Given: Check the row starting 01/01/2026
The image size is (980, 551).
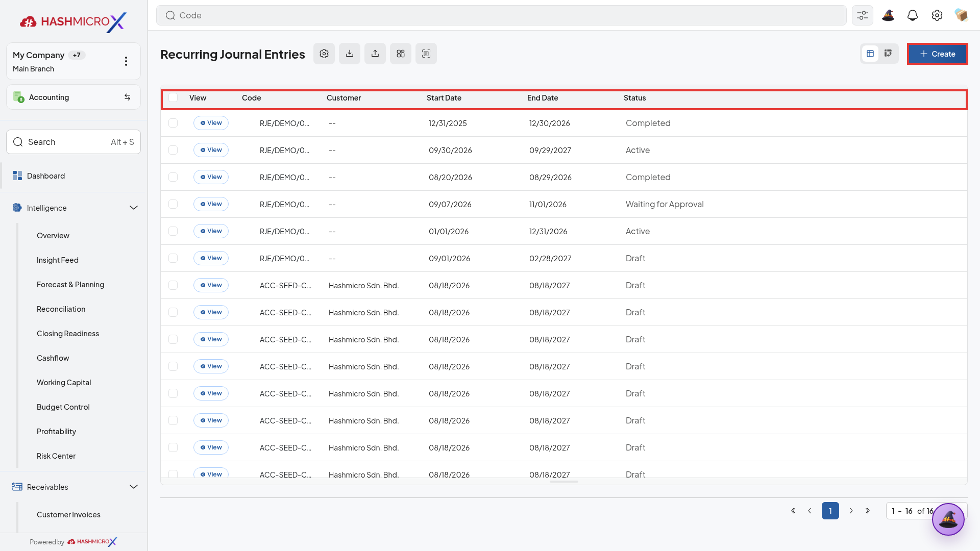Looking at the screenshot, I should [173, 231].
